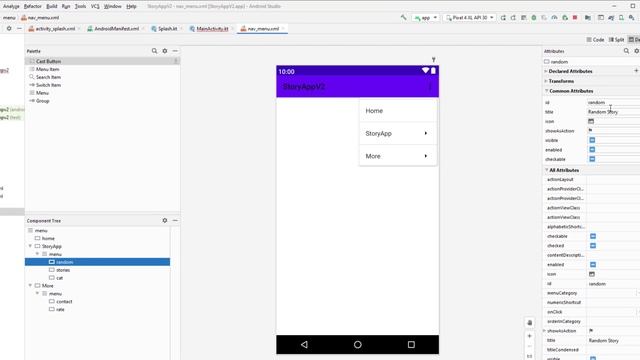Select stories item in Component Tree
Viewport: 640px width, 360px height.
click(63, 270)
